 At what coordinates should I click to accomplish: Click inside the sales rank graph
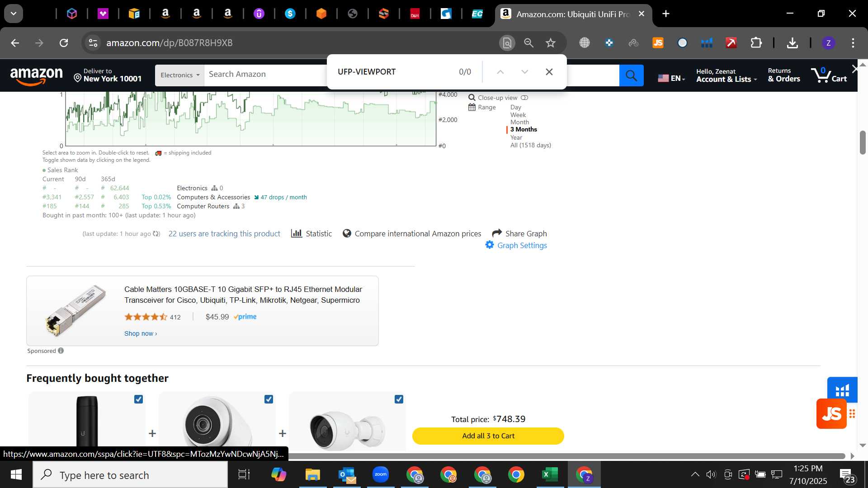251,119
